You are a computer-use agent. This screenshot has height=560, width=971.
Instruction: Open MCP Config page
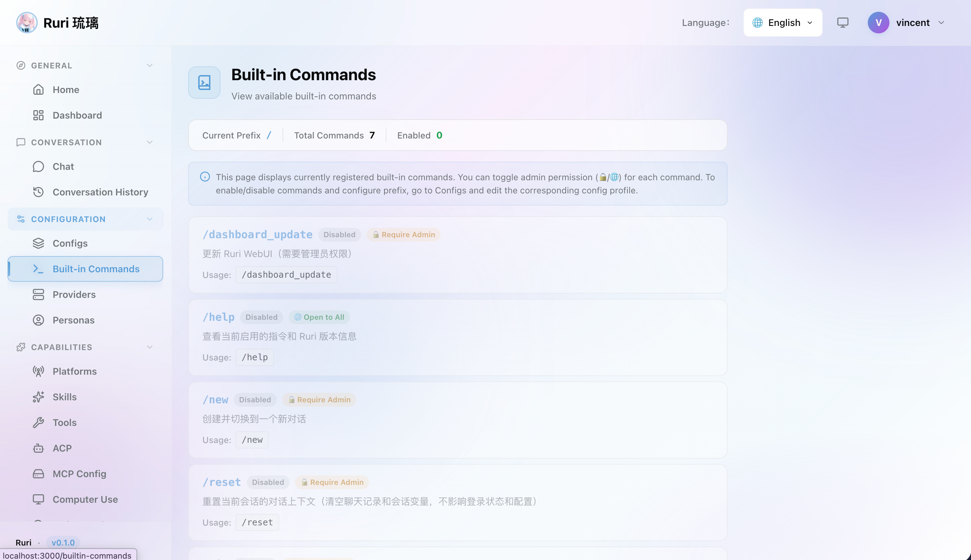[x=85, y=473]
